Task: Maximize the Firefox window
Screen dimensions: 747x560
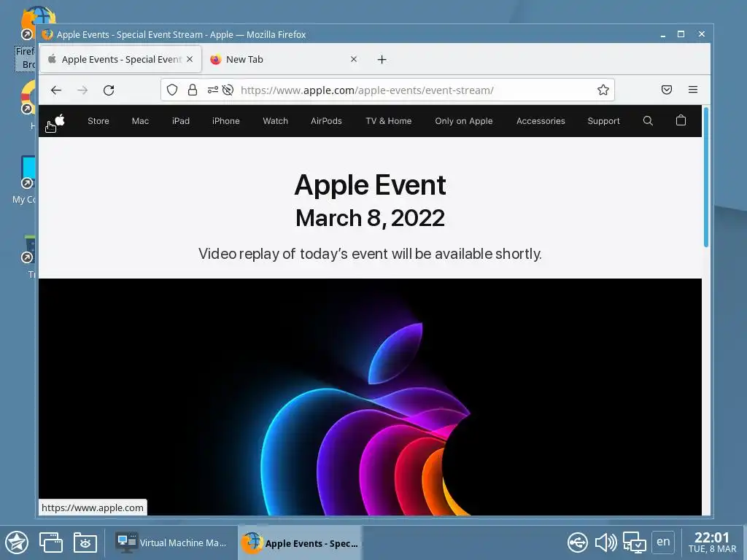Action: point(681,34)
